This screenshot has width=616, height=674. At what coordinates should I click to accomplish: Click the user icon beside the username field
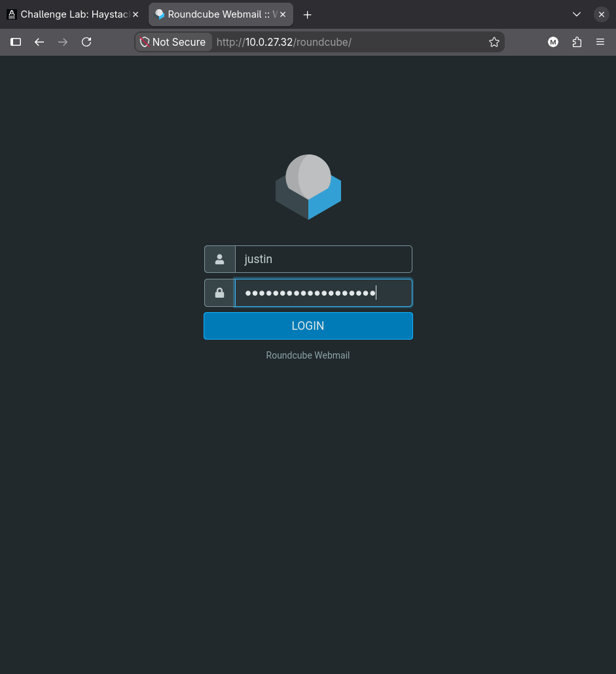click(220, 259)
